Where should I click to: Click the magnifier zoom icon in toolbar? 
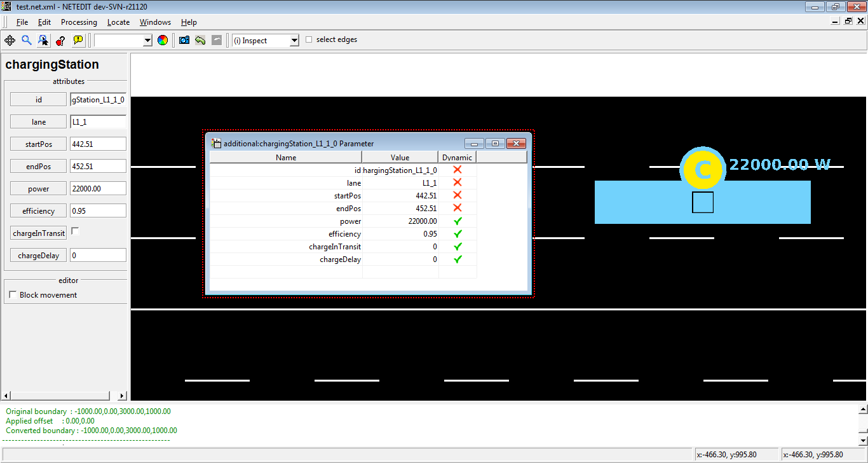click(27, 40)
